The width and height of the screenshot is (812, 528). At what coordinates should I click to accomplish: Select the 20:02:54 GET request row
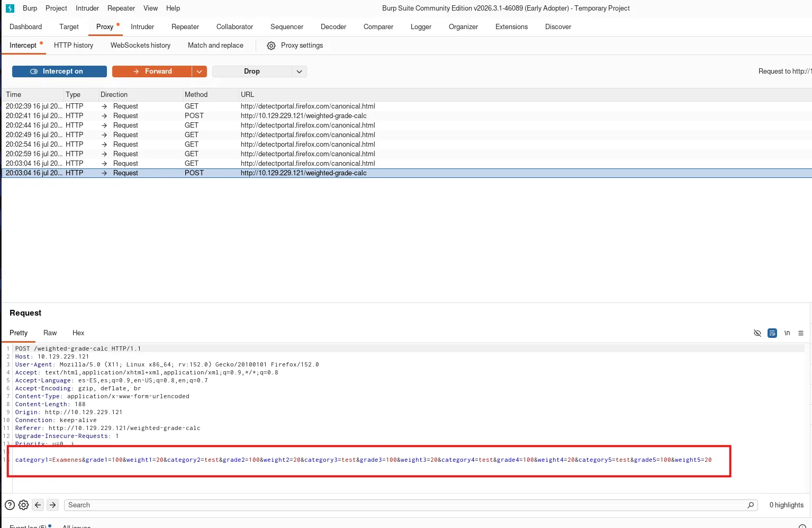coord(407,145)
